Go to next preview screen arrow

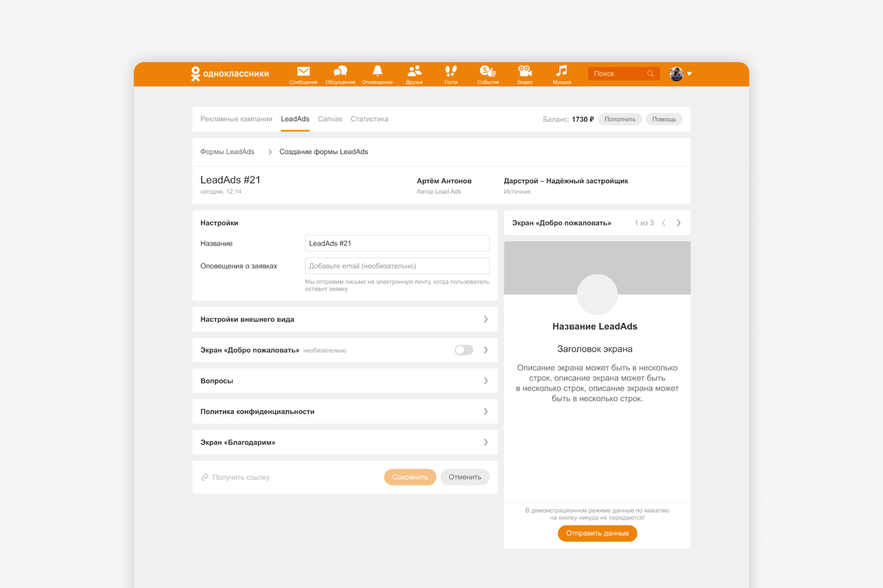point(679,223)
